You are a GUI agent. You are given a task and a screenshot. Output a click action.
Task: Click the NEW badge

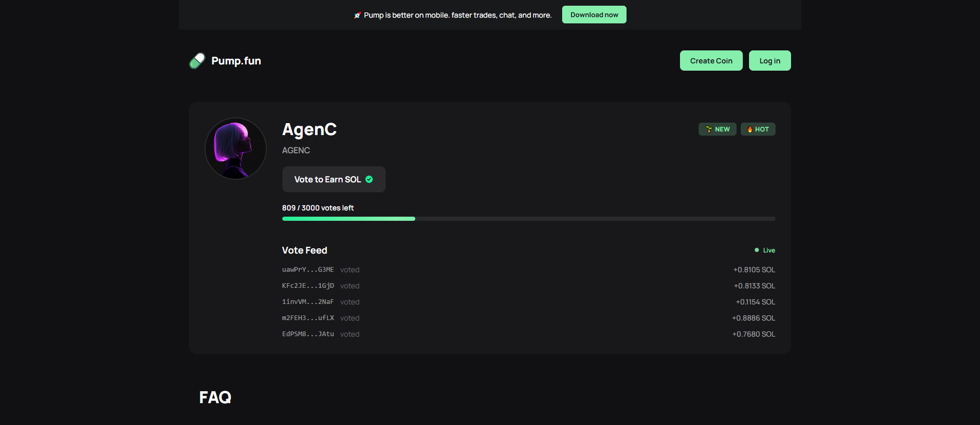click(x=717, y=129)
